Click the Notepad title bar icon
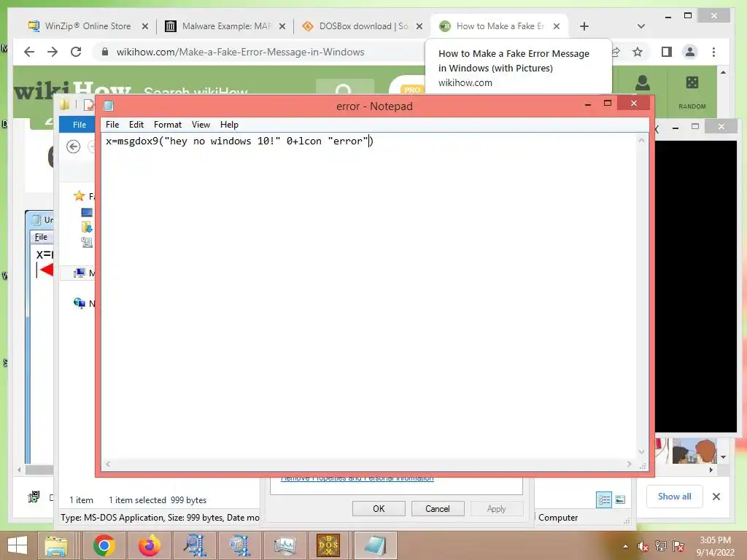This screenshot has height=560, width=747. click(109, 106)
